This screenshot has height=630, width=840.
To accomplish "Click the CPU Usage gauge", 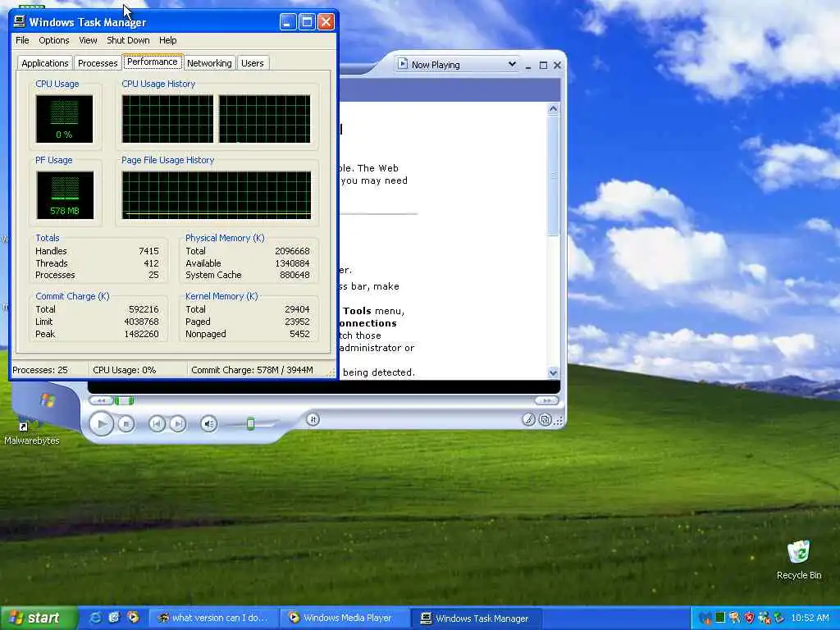I will (64, 119).
